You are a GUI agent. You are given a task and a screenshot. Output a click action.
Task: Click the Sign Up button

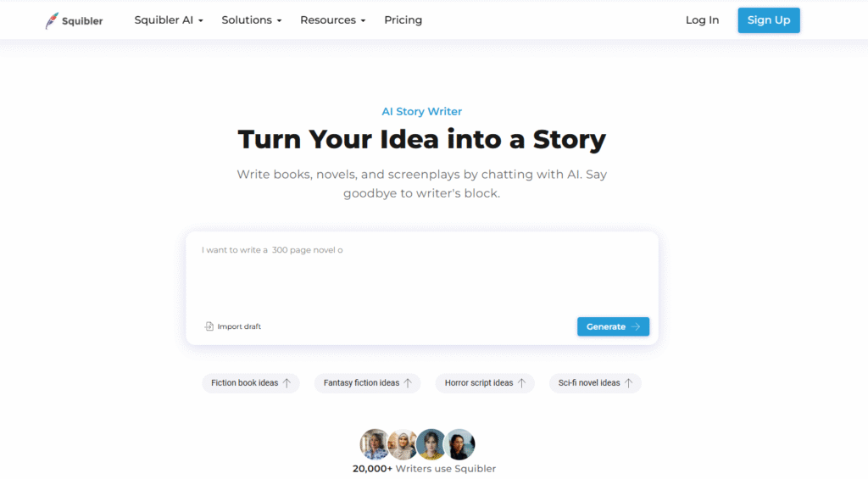pos(768,20)
